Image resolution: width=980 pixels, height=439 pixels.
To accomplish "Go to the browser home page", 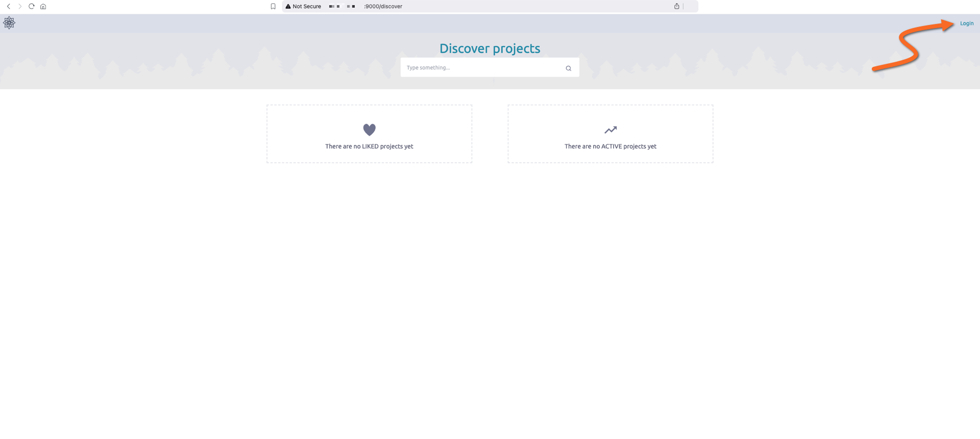I will 43,7.
